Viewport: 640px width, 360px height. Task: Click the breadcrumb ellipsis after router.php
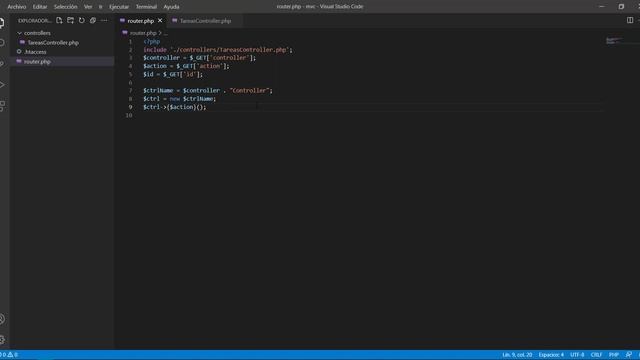point(165,33)
